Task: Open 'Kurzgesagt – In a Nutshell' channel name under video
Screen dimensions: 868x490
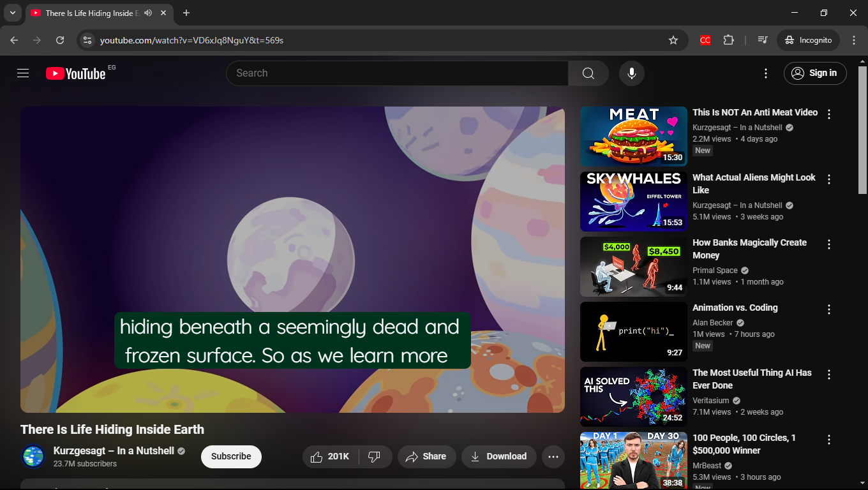Action: (x=114, y=451)
